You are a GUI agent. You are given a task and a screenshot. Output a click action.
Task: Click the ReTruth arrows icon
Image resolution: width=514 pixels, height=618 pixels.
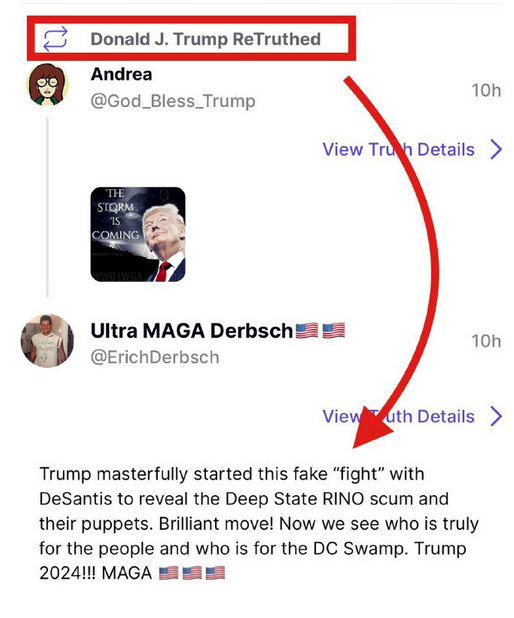tap(55, 39)
